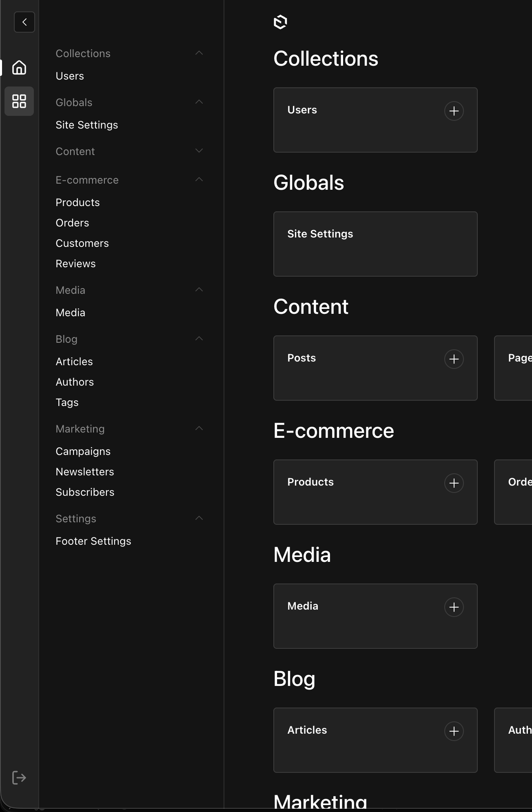The width and height of the screenshot is (532, 812).
Task: Expand the Content group chevron
Action: point(199,151)
